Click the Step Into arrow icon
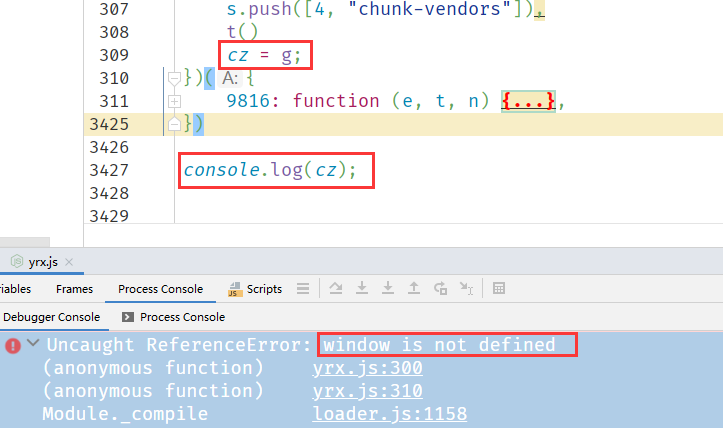The height and width of the screenshot is (428, 723). point(362,289)
